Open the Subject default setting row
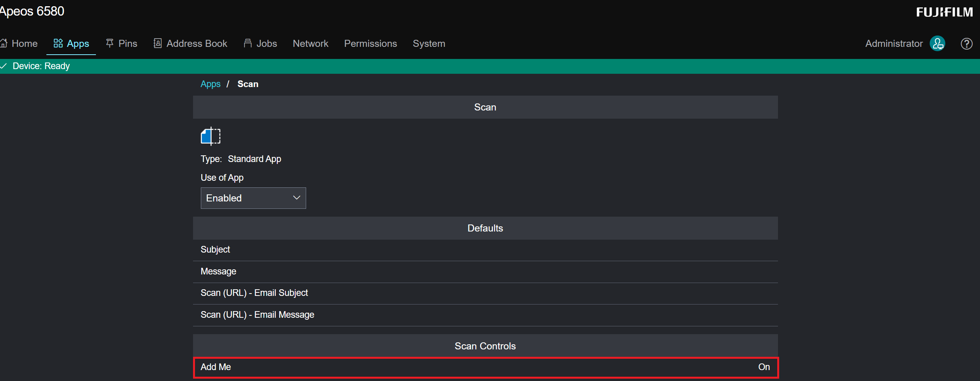The height and width of the screenshot is (381, 980). click(x=485, y=250)
